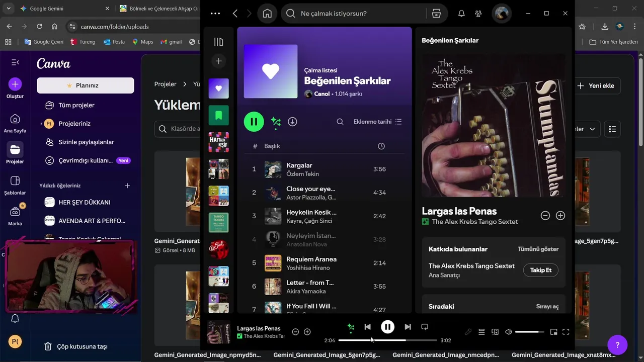The image size is (644, 362).
Task: Hide the playing song with the bottom-bar minus icon
Action: (295, 332)
